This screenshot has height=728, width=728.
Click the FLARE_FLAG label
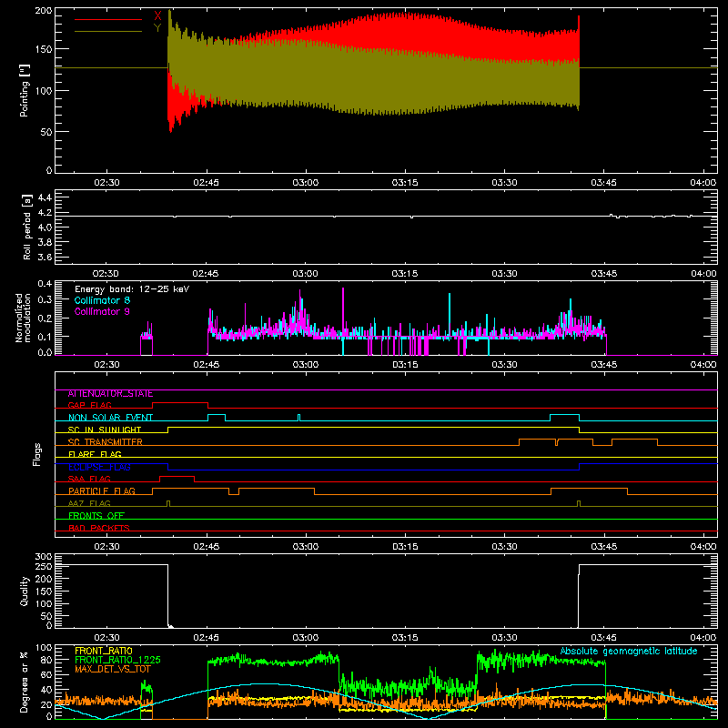click(95, 454)
